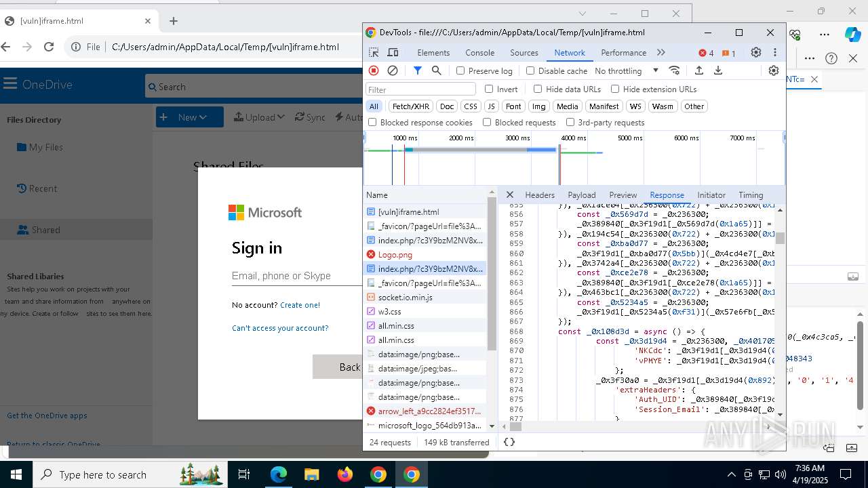Image resolution: width=868 pixels, height=488 pixels.
Task: Click the Email, phone or Skype field
Action: (x=297, y=276)
